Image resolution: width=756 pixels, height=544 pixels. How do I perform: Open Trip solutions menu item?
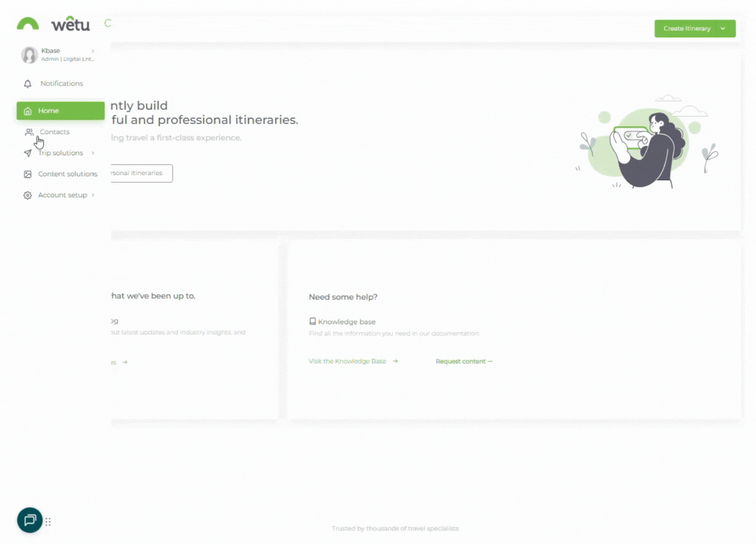point(60,153)
